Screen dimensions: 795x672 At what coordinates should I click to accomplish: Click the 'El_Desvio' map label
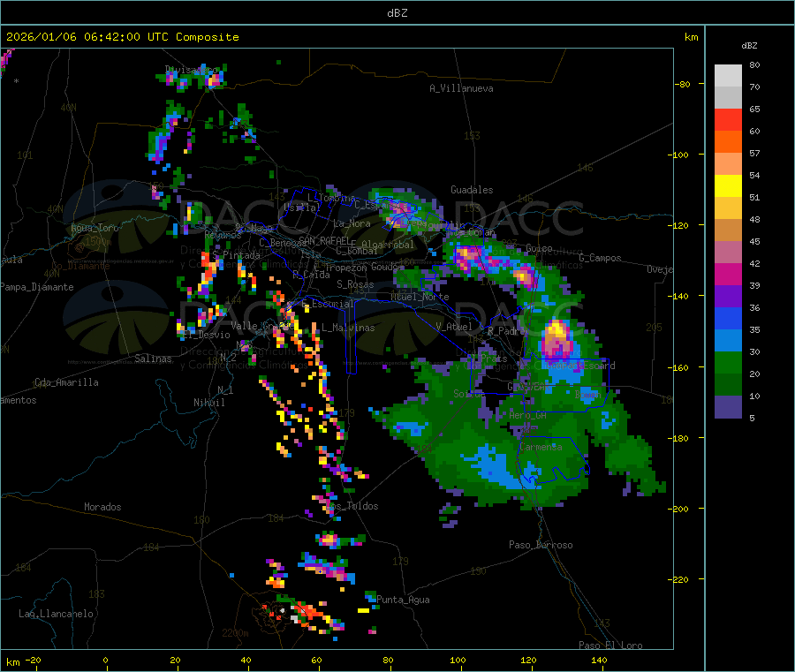[x=207, y=335]
